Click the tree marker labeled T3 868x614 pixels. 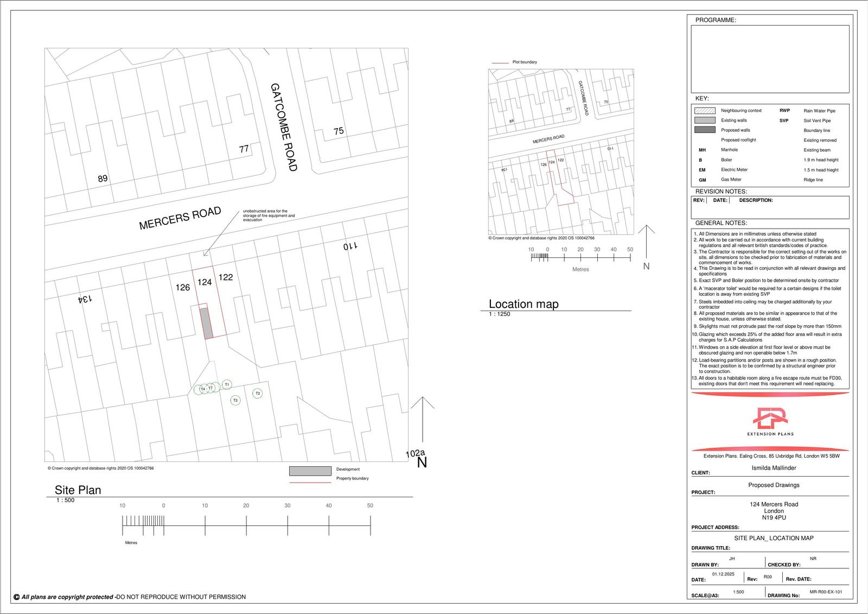tap(235, 400)
